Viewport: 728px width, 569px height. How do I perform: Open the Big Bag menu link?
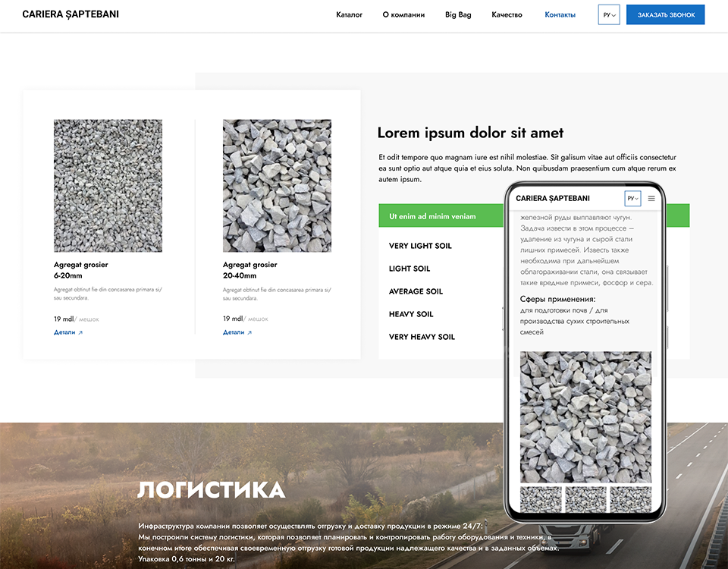(x=458, y=15)
